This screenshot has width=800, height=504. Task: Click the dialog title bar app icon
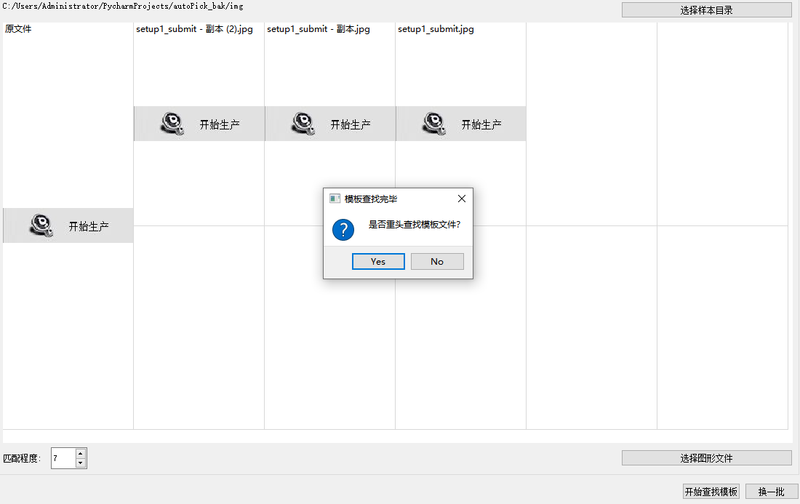pos(335,198)
